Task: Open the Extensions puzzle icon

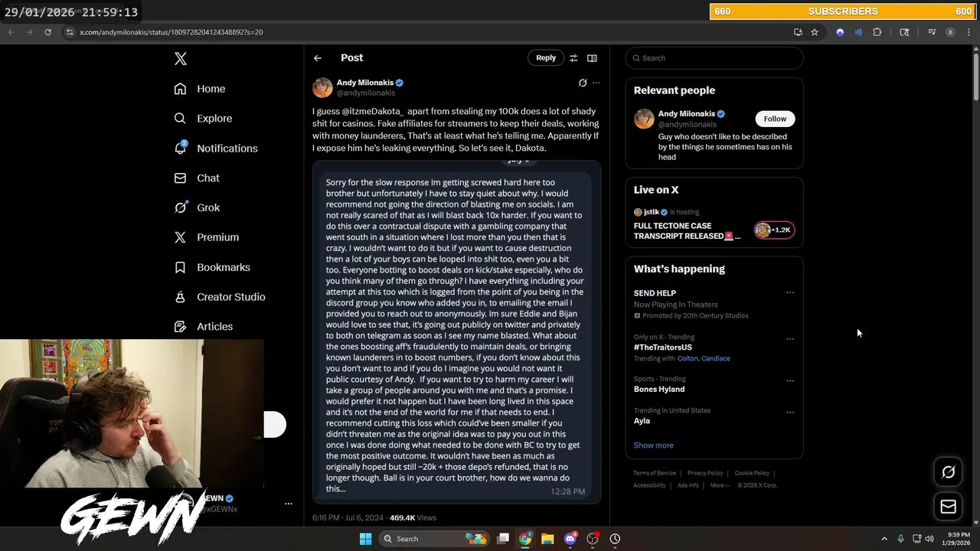Action: pyautogui.click(x=877, y=32)
